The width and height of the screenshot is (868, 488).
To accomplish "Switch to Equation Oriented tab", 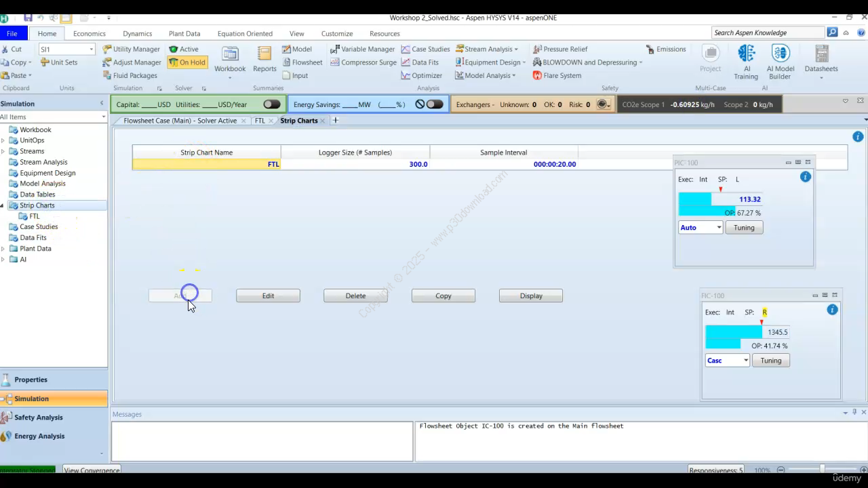I will [x=245, y=33].
